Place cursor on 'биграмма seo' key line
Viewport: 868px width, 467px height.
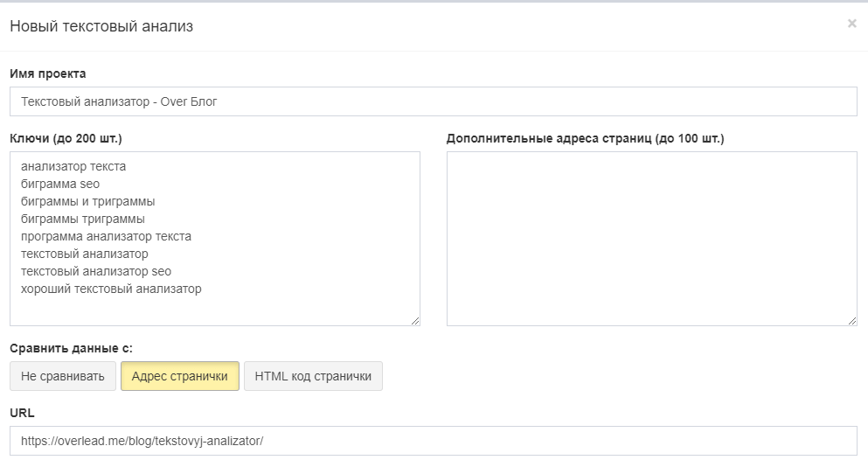[x=60, y=184]
